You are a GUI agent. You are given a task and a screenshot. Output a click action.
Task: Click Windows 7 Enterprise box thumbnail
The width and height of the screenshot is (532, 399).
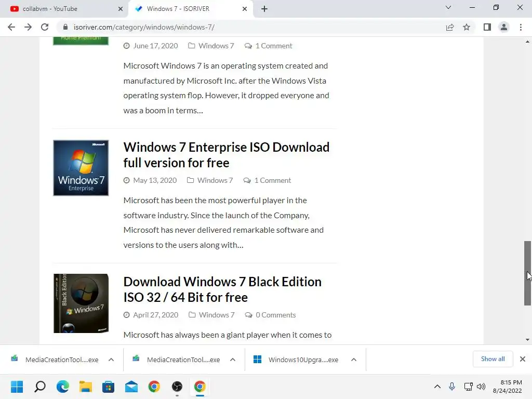[81, 168]
